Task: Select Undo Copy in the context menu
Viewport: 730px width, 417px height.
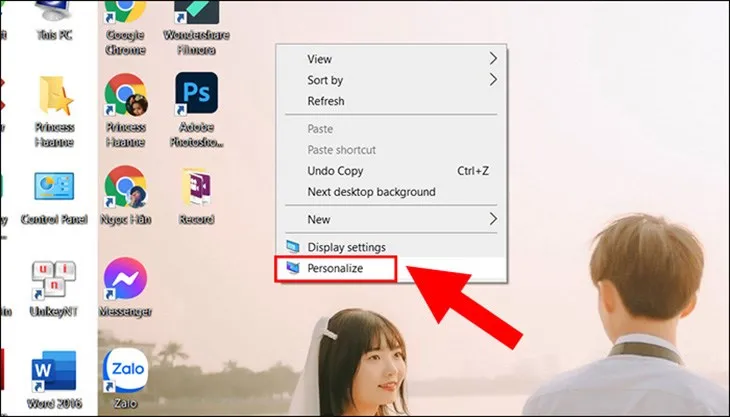Action: coord(336,171)
